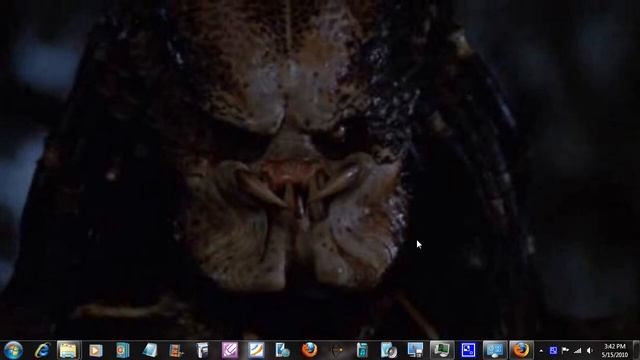Open the purple pen-stroke app icon
Screen dimensions: 640x360
click(x=229, y=350)
